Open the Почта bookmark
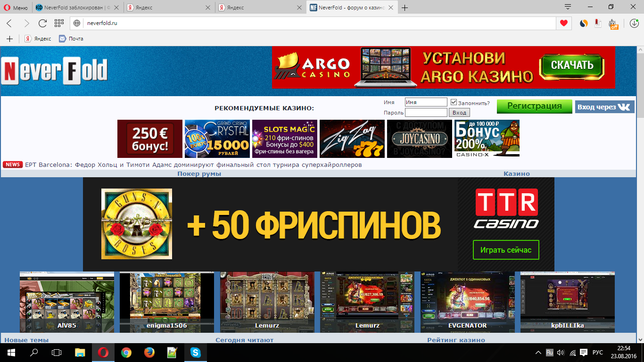 [x=71, y=39]
